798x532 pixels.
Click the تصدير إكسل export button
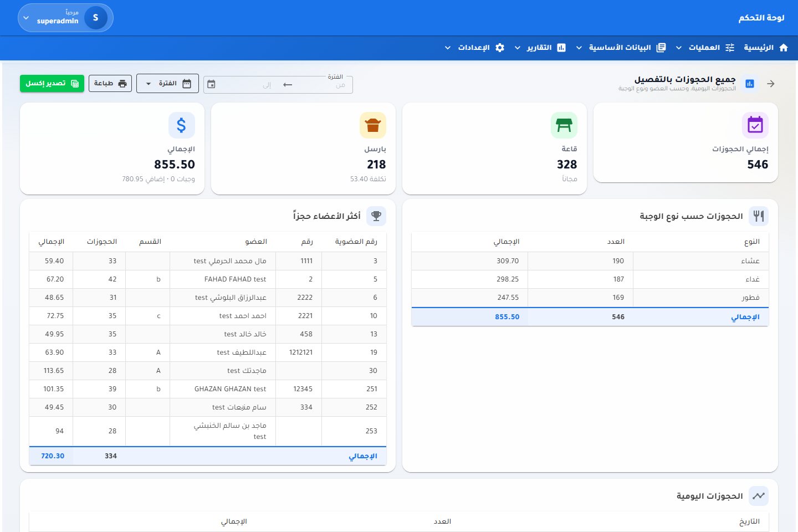coord(52,84)
